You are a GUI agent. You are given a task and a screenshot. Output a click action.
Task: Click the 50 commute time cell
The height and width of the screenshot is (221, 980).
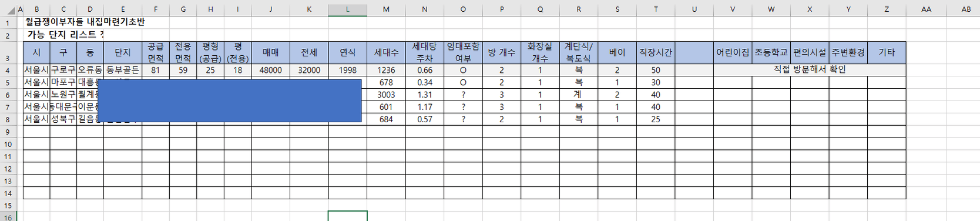pyautogui.click(x=656, y=70)
